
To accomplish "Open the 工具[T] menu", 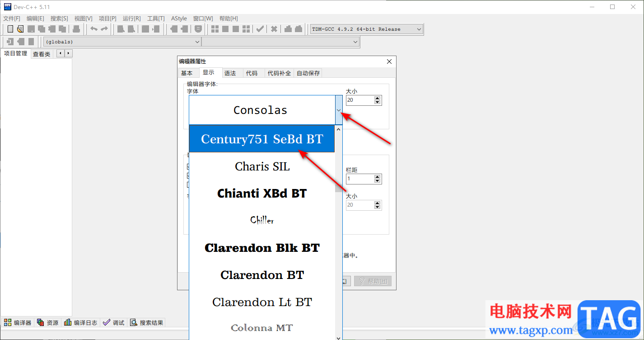I will click(156, 19).
